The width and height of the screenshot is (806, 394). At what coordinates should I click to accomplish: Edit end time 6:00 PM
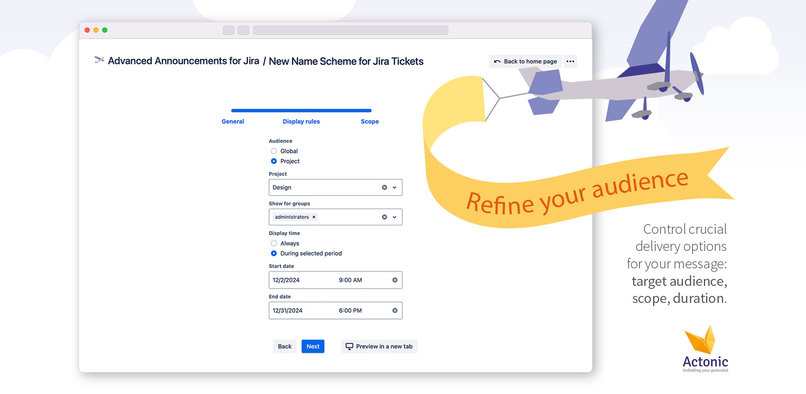[x=351, y=311]
